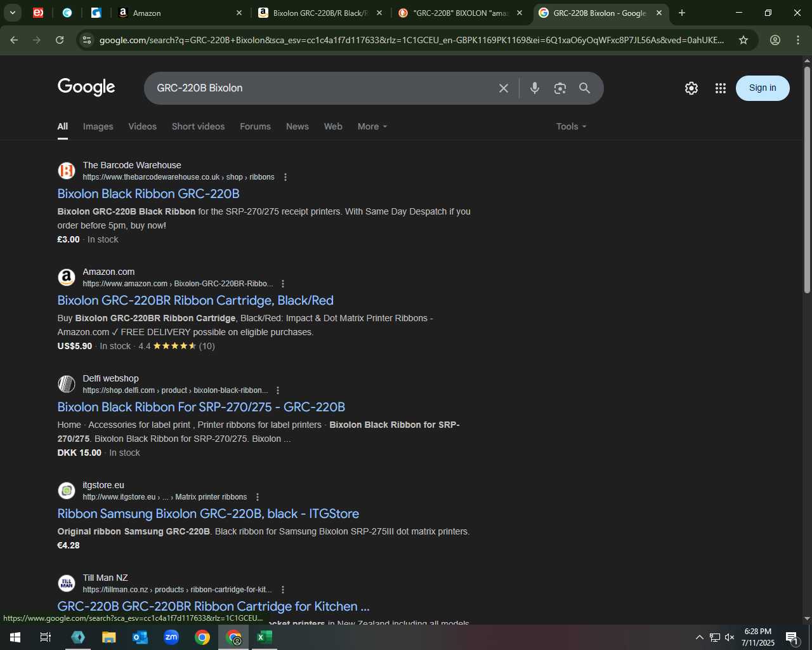Open the Windows Start menu
Screen dimensions: 812x650
pos(15,637)
